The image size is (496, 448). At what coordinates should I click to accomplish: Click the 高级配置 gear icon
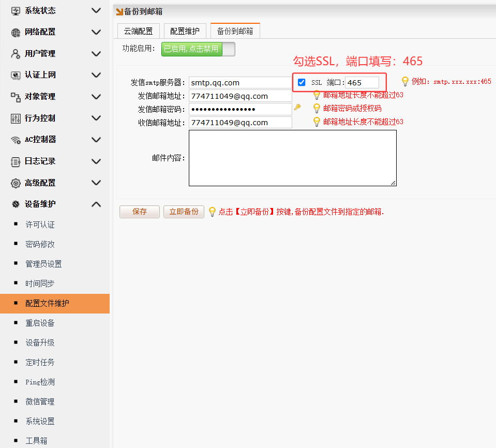(16, 183)
